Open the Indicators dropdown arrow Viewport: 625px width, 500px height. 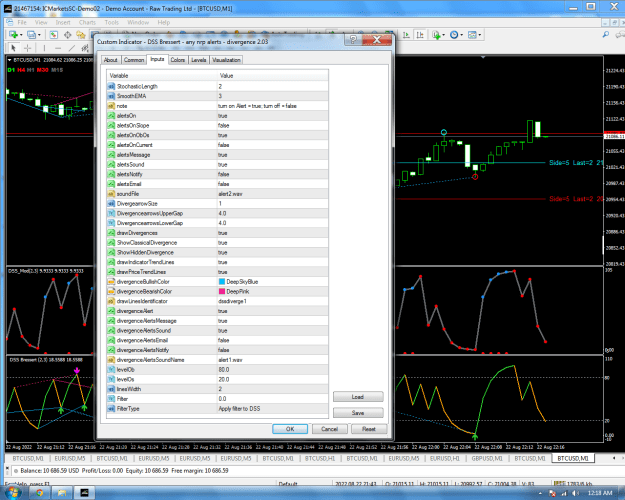443,35
